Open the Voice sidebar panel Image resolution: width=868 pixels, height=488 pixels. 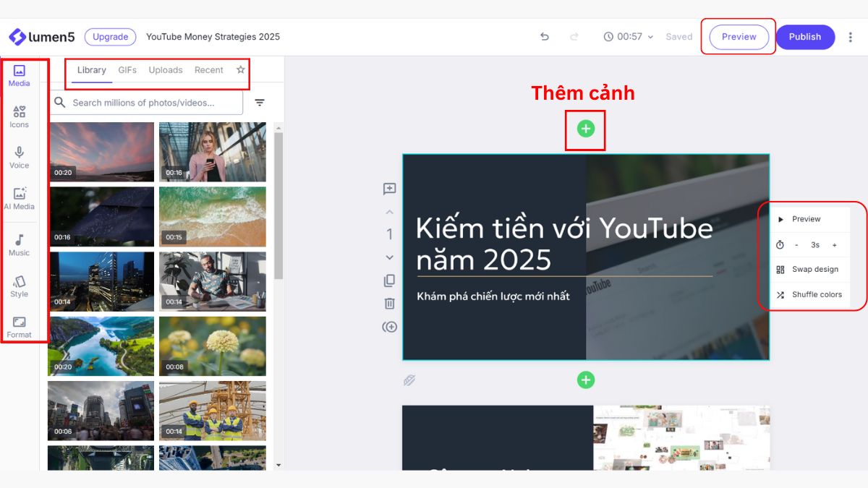20,158
